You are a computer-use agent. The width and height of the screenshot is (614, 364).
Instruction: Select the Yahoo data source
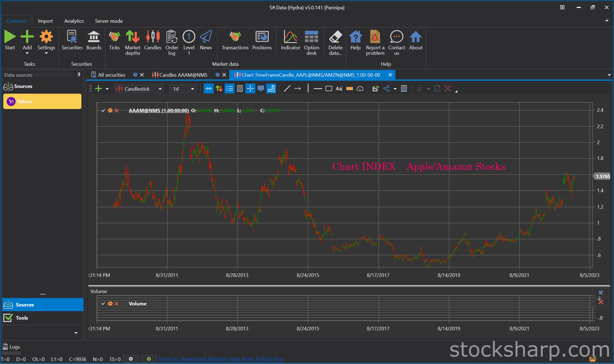pos(42,102)
